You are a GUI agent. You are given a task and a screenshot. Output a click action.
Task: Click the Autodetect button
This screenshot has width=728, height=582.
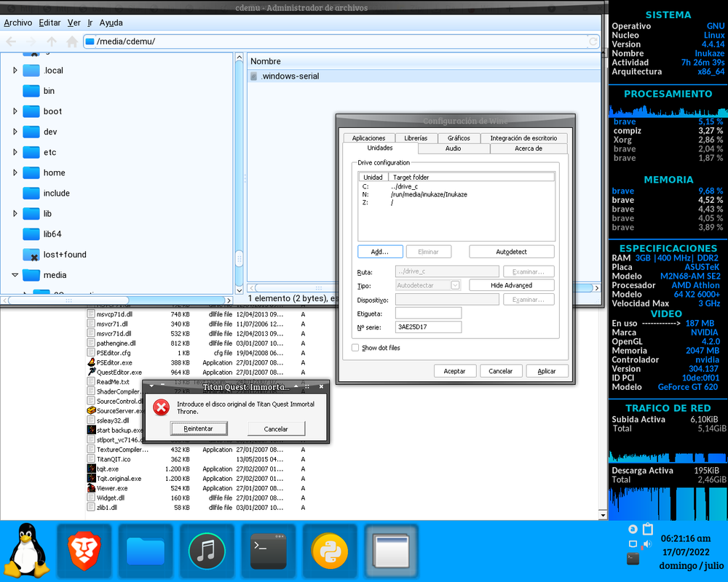tap(512, 252)
